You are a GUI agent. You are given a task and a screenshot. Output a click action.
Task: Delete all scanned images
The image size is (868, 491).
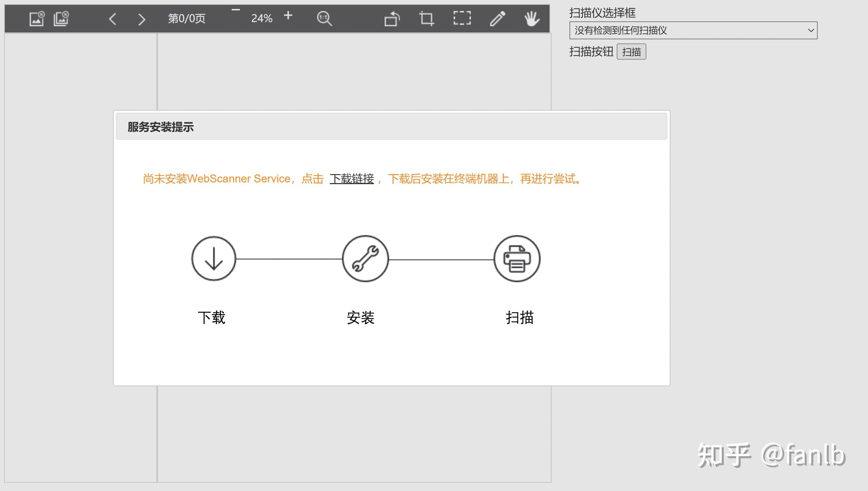click(61, 19)
